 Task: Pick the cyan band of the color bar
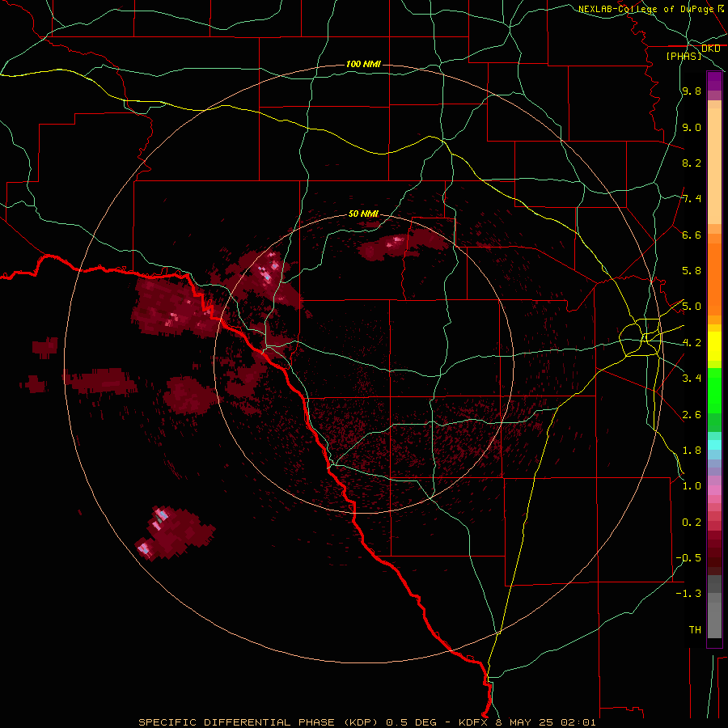[x=714, y=445]
